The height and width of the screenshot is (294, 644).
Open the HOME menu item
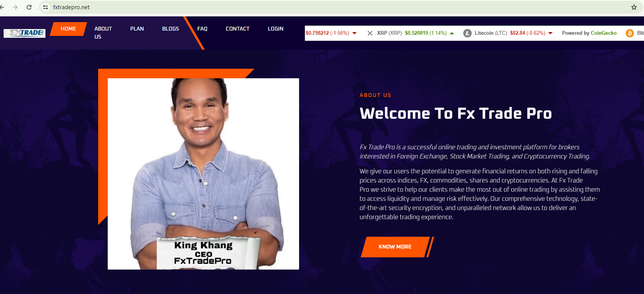point(68,29)
